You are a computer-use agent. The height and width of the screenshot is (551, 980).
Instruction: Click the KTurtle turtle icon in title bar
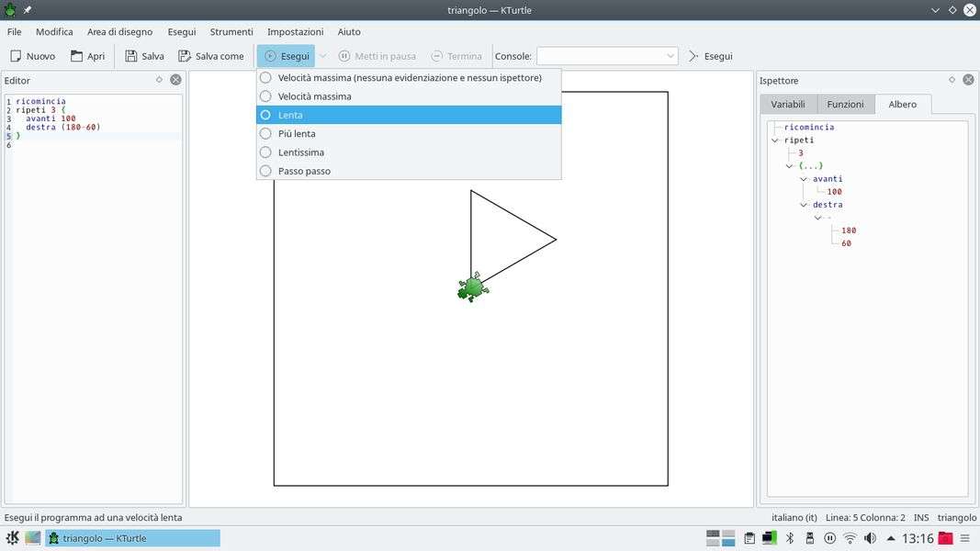(10, 10)
